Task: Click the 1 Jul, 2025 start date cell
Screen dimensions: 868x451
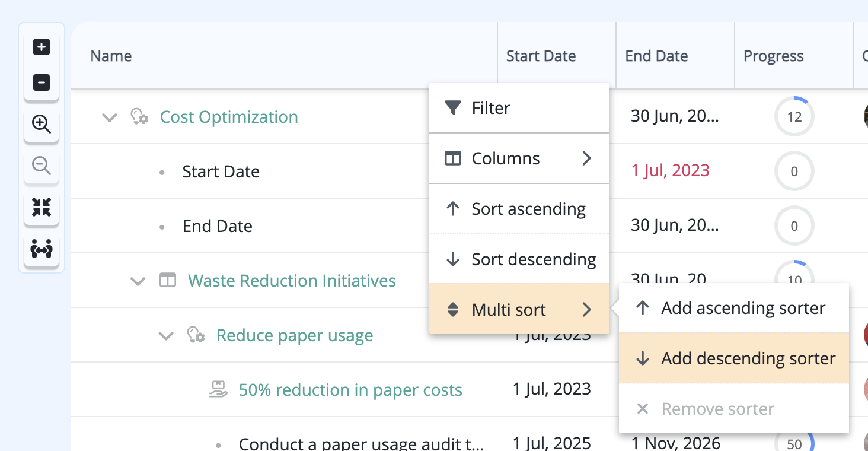Action: pos(551,443)
